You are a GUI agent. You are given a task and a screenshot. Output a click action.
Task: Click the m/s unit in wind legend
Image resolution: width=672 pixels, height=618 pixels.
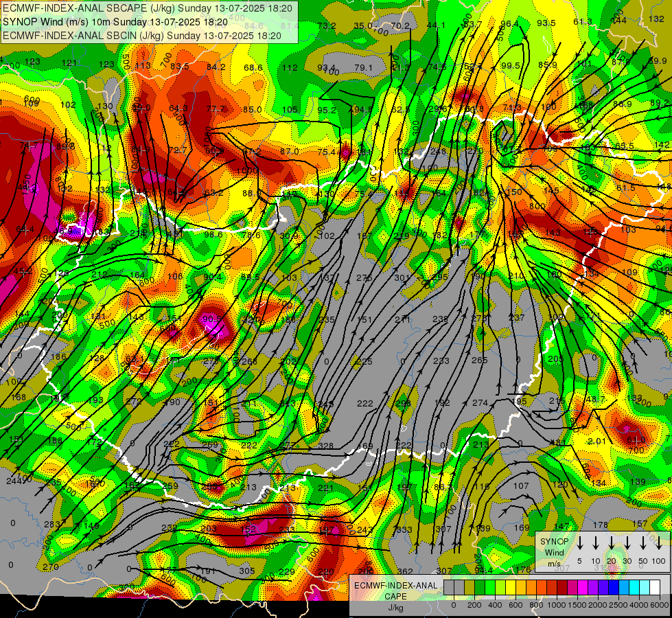point(554,564)
